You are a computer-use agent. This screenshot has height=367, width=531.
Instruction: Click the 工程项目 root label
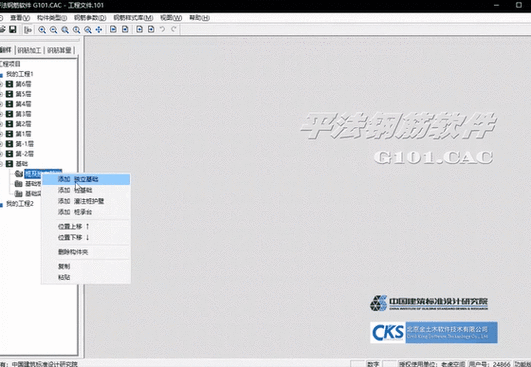coord(10,64)
